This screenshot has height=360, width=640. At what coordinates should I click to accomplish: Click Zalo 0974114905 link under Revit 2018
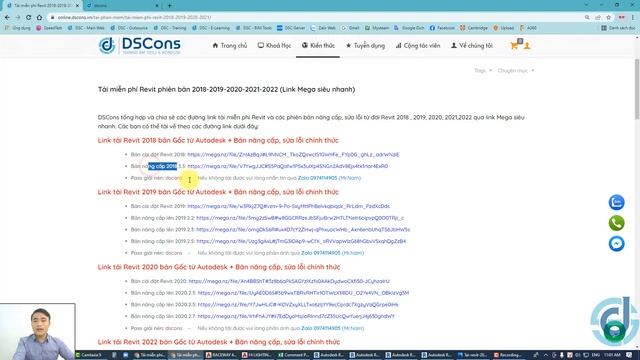click(x=318, y=178)
